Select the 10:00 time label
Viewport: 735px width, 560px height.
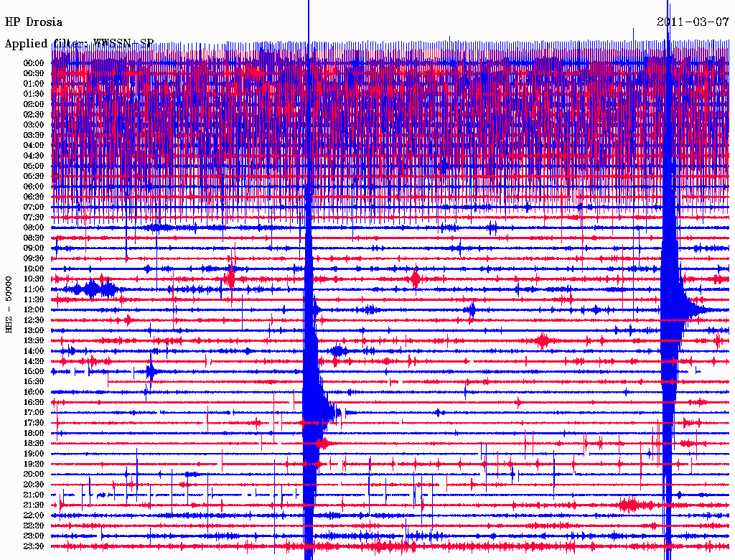[x=34, y=269]
